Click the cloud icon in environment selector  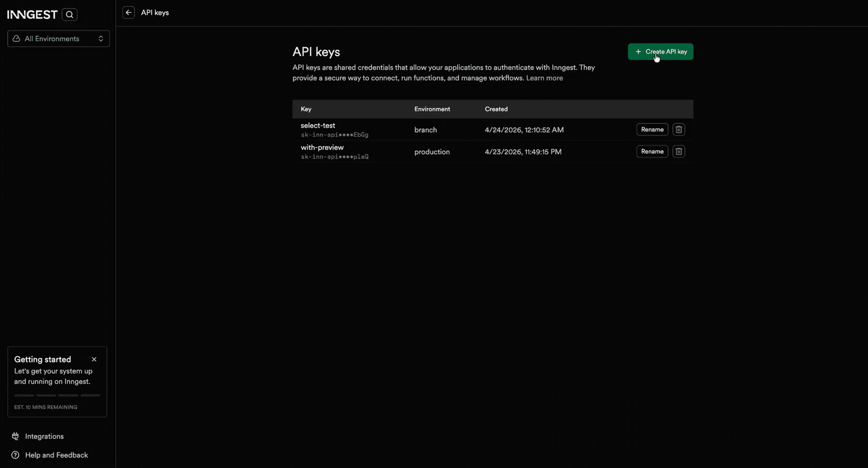(16, 39)
